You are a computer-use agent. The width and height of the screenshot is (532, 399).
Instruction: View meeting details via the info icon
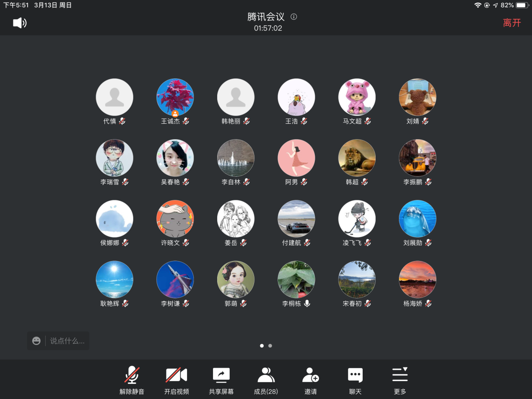pyautogui.click(x=293, y=17)
